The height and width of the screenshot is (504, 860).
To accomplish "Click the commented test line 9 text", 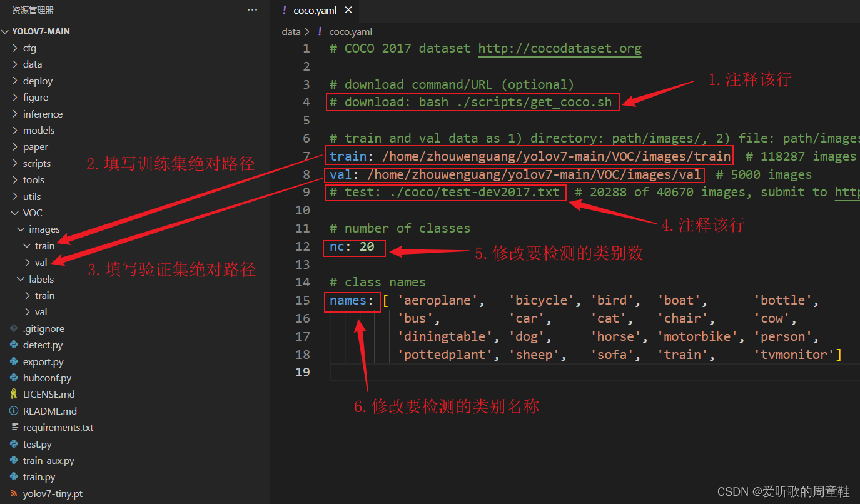I will pyautogui.click(x=445, y=192).
